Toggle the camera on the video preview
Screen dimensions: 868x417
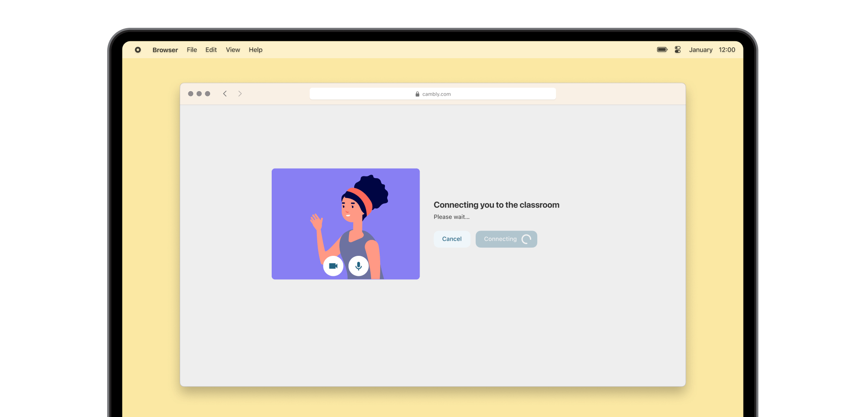[333, 266]
